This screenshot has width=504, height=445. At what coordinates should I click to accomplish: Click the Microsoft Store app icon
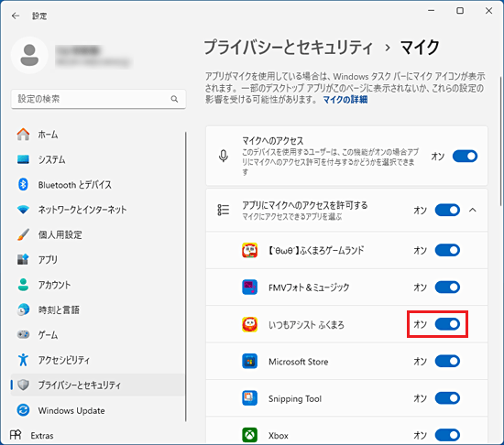coord(250,361)
